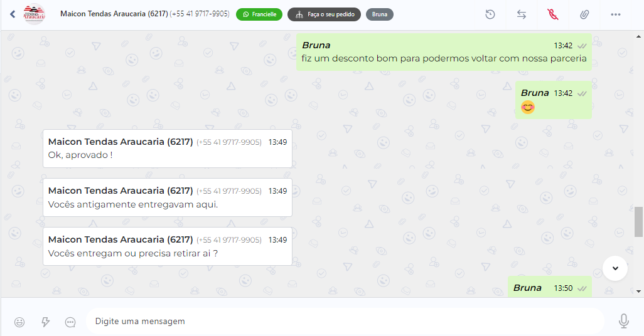Screen dimensions: 644x336
Task: Click the Bruna agent tag
Action: 380,14
